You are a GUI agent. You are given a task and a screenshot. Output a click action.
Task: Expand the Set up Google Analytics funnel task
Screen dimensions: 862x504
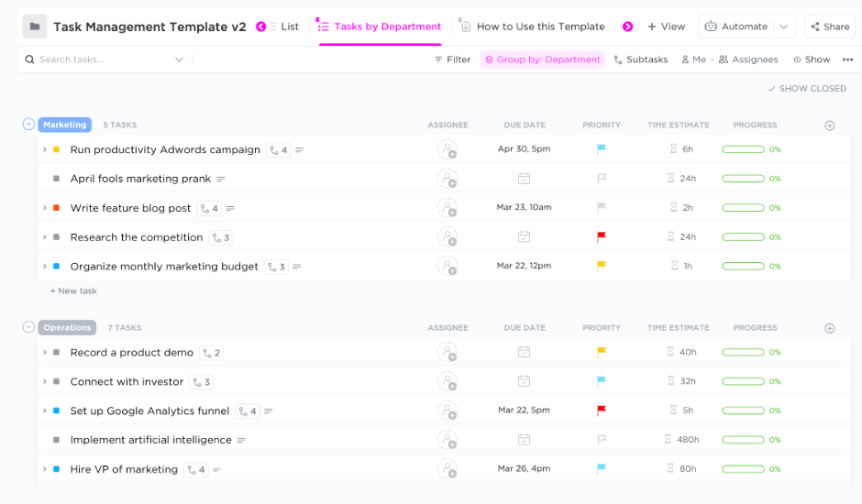pos(45,411)
